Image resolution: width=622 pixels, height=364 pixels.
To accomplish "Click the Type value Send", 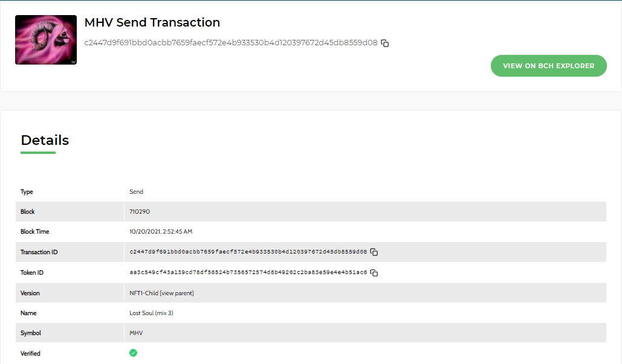I will (136, 192).
